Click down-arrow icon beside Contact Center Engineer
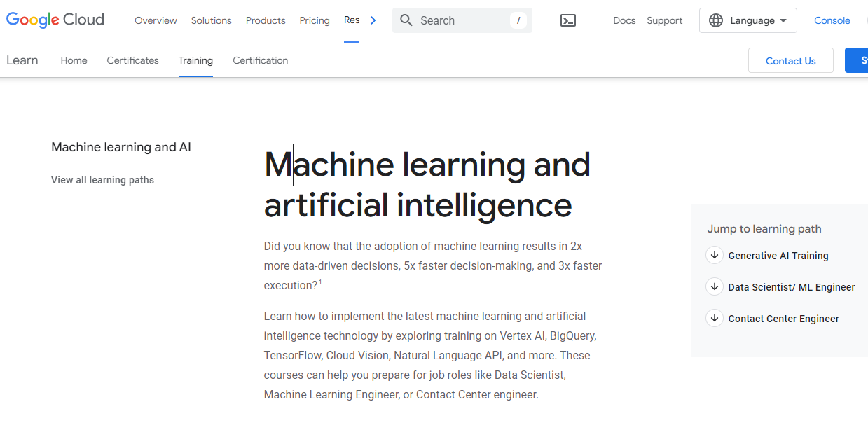The height and width of the screenshot is (444, 868). [714, 318]
